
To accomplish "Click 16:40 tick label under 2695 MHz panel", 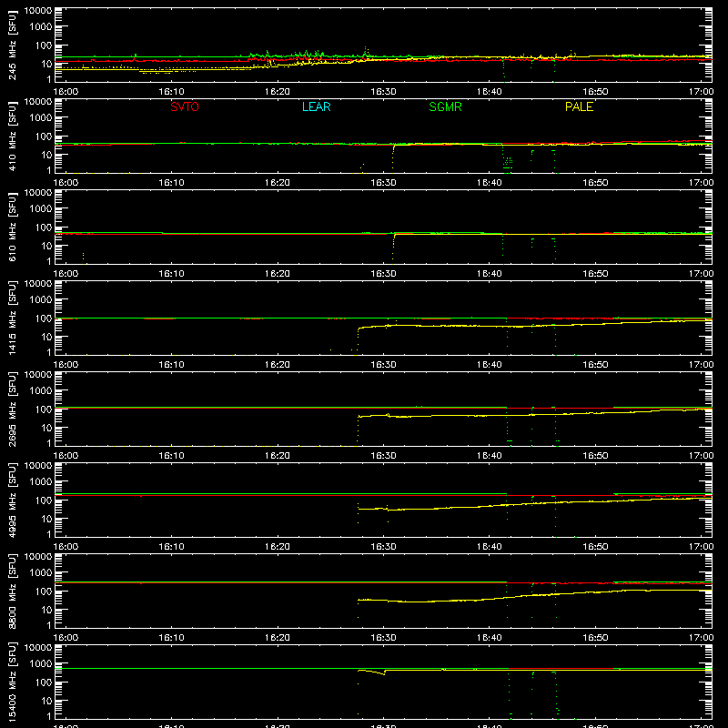I will point(490,456).
